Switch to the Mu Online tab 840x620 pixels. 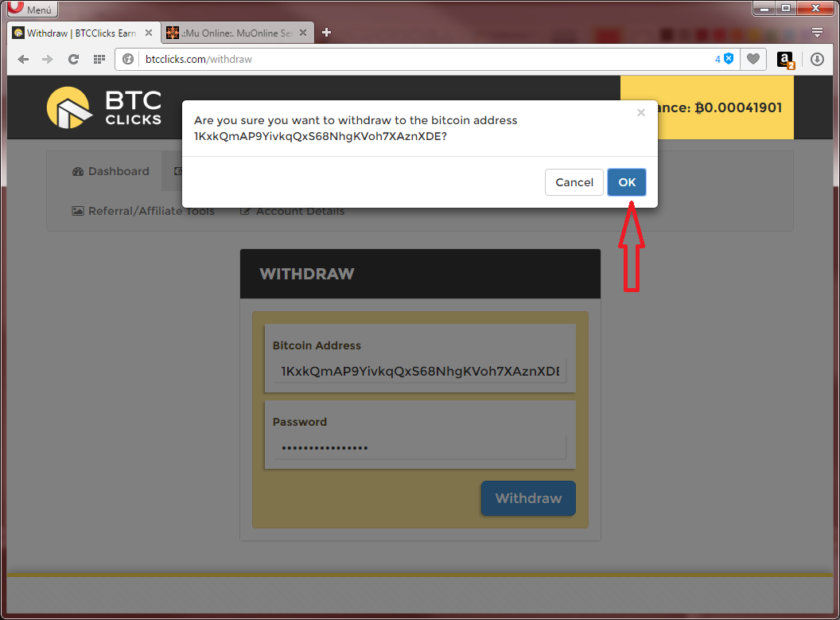tap(228, 33)
